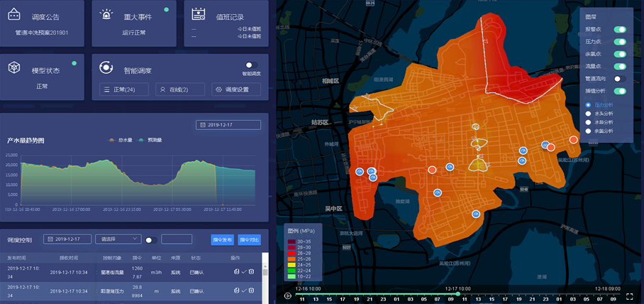Image resolution: width=644 pixels, height=304 pixels.
Task: Click the 正常(24) button
Action: pos(124,89)
